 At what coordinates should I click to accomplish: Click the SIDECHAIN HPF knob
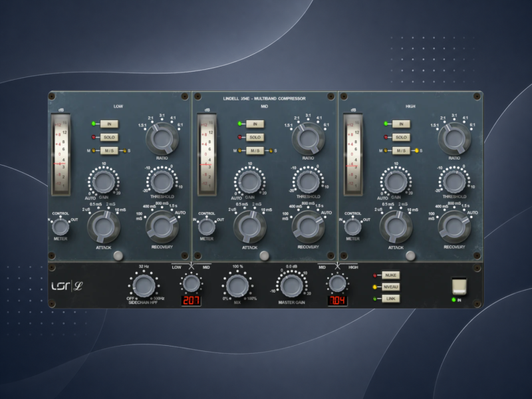[144, 286]
